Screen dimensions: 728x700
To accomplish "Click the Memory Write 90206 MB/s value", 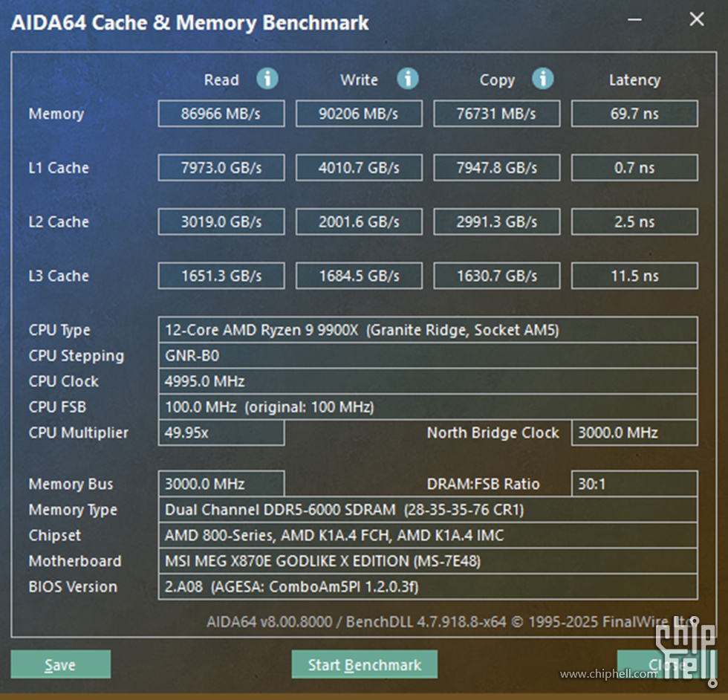I will pos(359,114).
